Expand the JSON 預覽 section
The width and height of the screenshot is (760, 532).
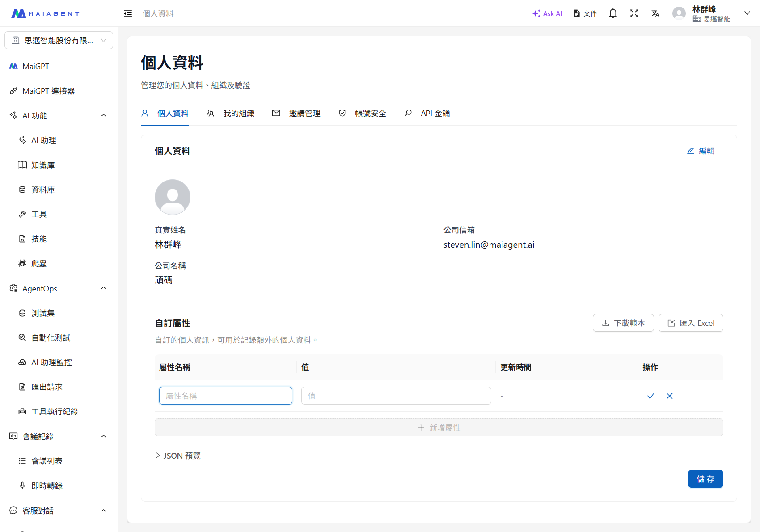coord(178,456)
